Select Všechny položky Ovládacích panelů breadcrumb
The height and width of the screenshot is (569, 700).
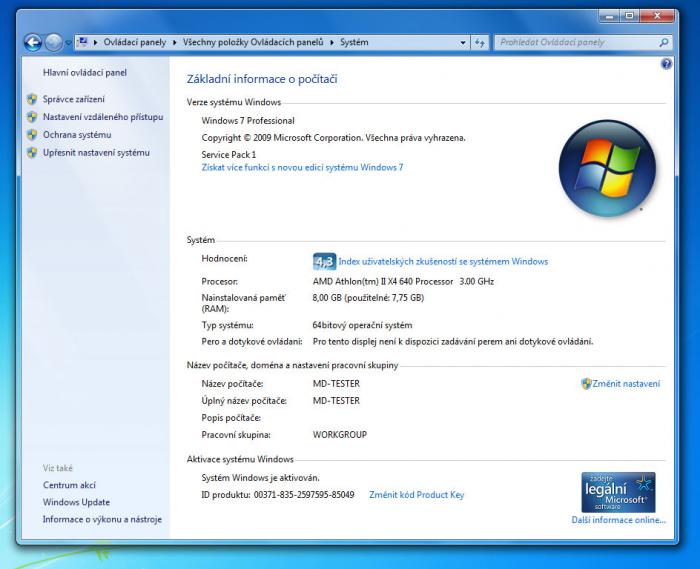click(253, 42)
